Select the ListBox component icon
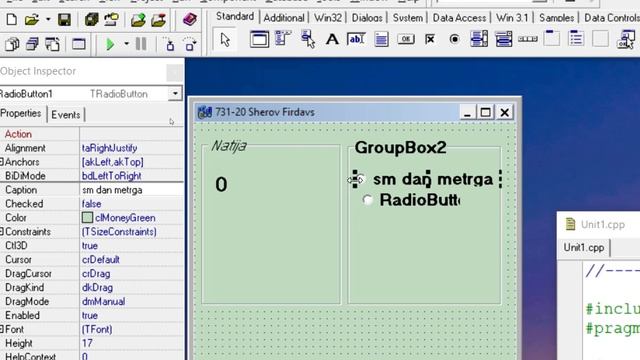This screenshot has width=640, height=360. click(x=479, y=39)
